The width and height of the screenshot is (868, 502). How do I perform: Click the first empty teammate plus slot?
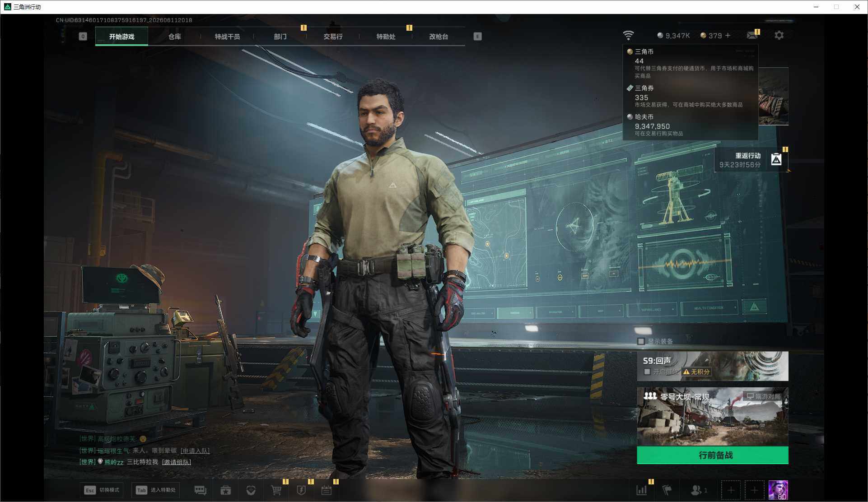pyautogui.click(x=731, y=490)
